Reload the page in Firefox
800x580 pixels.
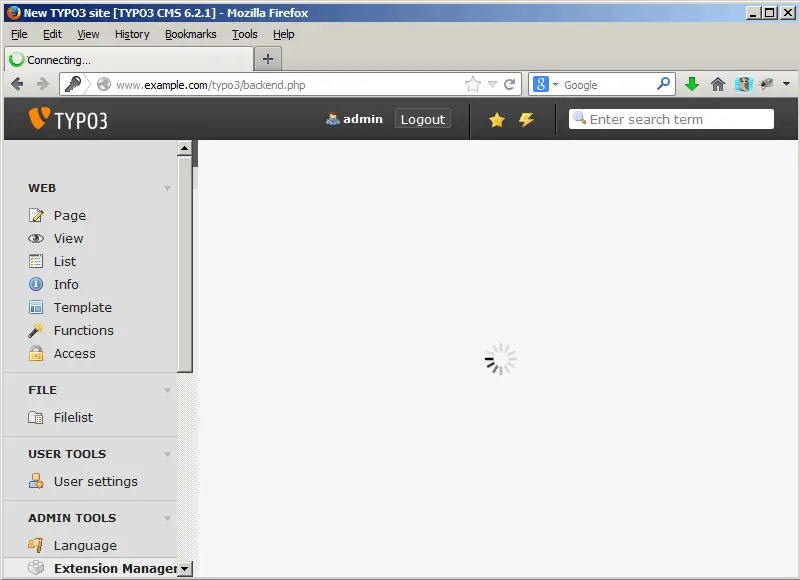point(509,84)
